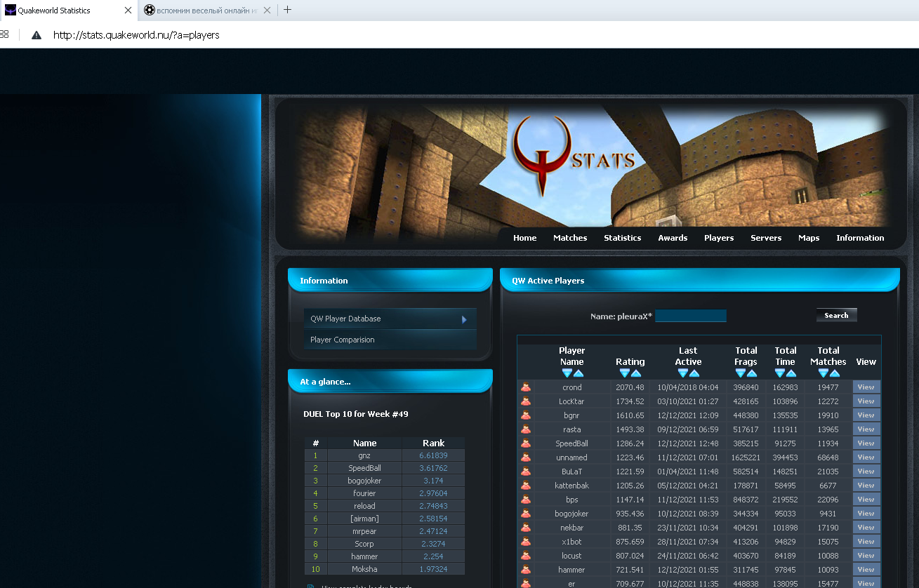
Task: Click player avatar icon for rasta
Action: coord(526,429)
